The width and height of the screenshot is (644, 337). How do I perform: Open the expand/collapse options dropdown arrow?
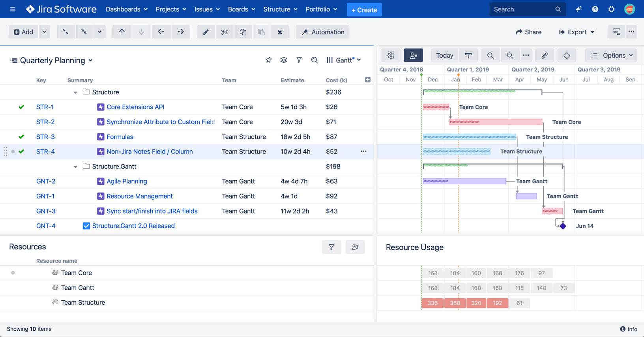coord(99,32)
